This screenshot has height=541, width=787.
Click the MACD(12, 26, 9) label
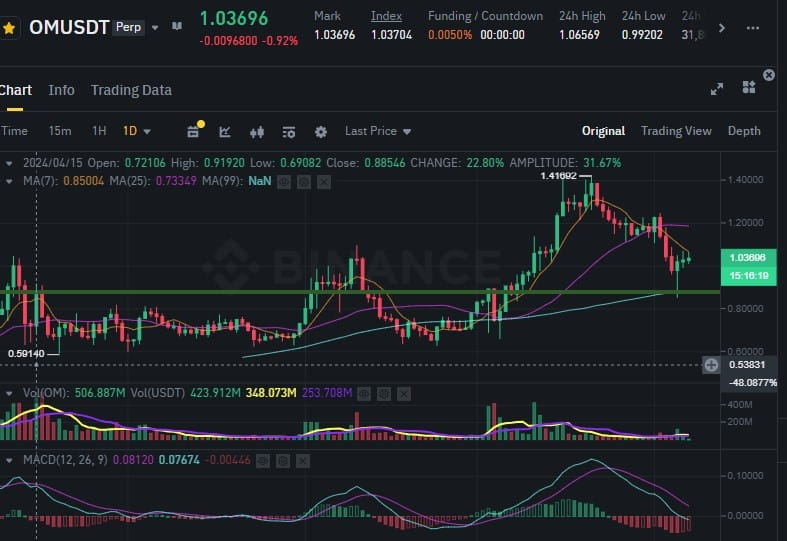pyautogui.click(x=65, y=460)
